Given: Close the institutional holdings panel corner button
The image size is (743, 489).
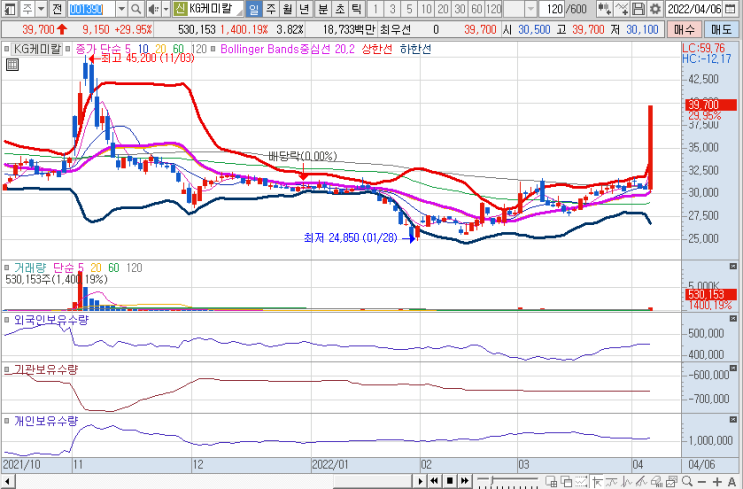Looking at the screenshot, I should pyautogui.click(x=733, y=368).
